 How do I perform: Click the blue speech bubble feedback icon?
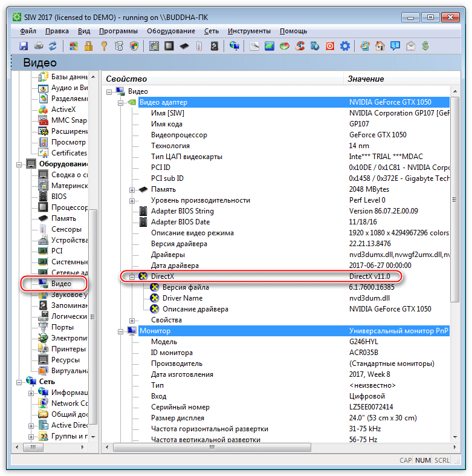click(x=395, y=46)
